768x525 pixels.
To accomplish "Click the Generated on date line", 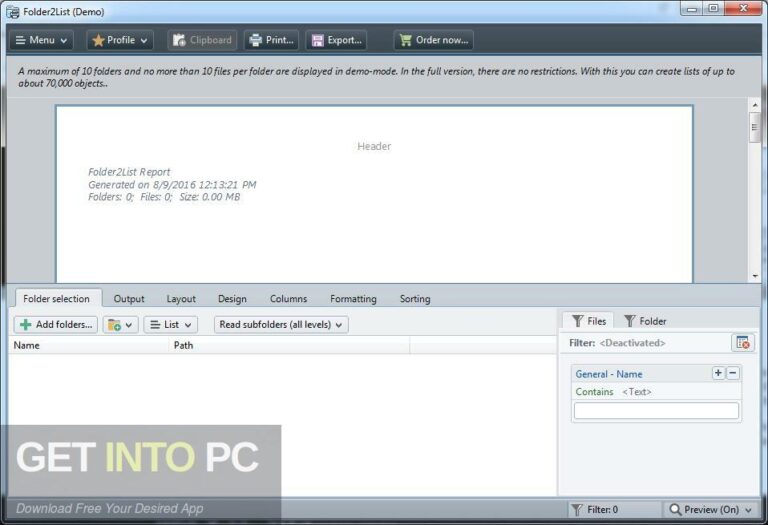I will (x=172, y=185).
